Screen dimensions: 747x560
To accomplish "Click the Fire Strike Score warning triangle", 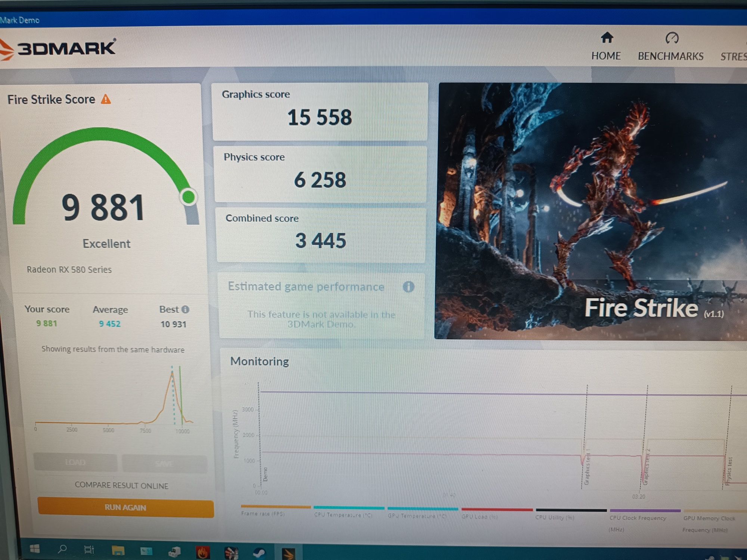I will tap(106, 99).
